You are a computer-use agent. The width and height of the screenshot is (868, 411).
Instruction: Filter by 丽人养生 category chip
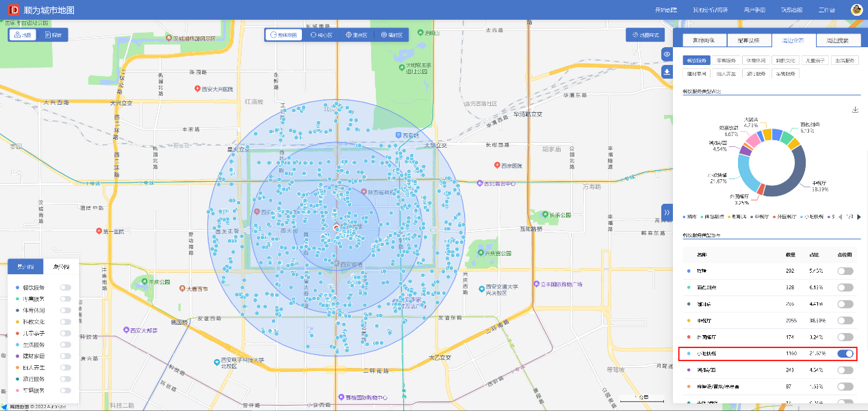click(x=727, y=73)
